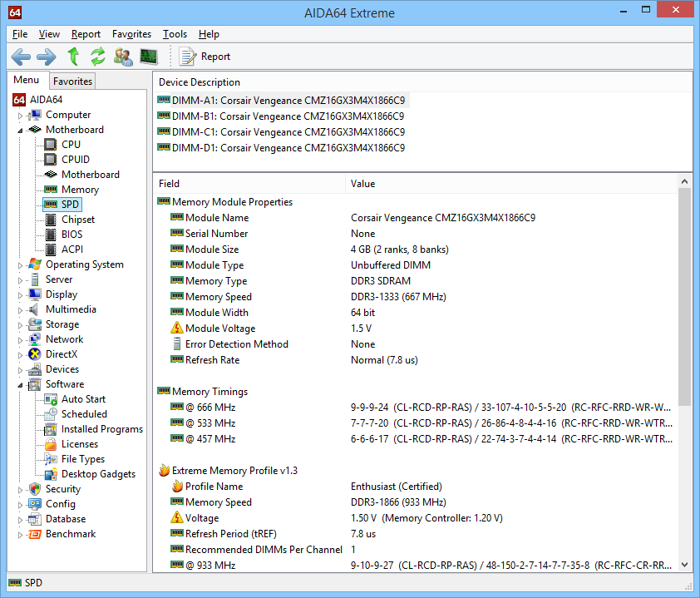Collapse the Software tree node
This screenshot has height=598, width=700.
click(21, 385)
